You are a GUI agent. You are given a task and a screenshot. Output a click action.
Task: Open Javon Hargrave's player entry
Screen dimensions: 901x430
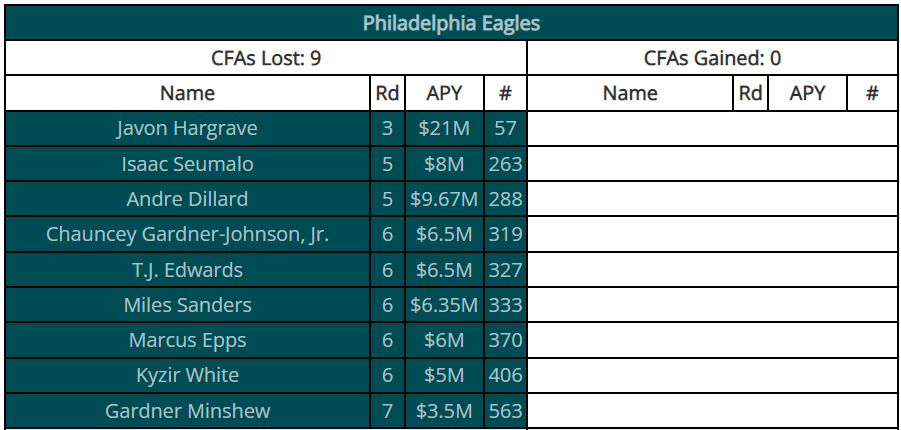(187, 129)
